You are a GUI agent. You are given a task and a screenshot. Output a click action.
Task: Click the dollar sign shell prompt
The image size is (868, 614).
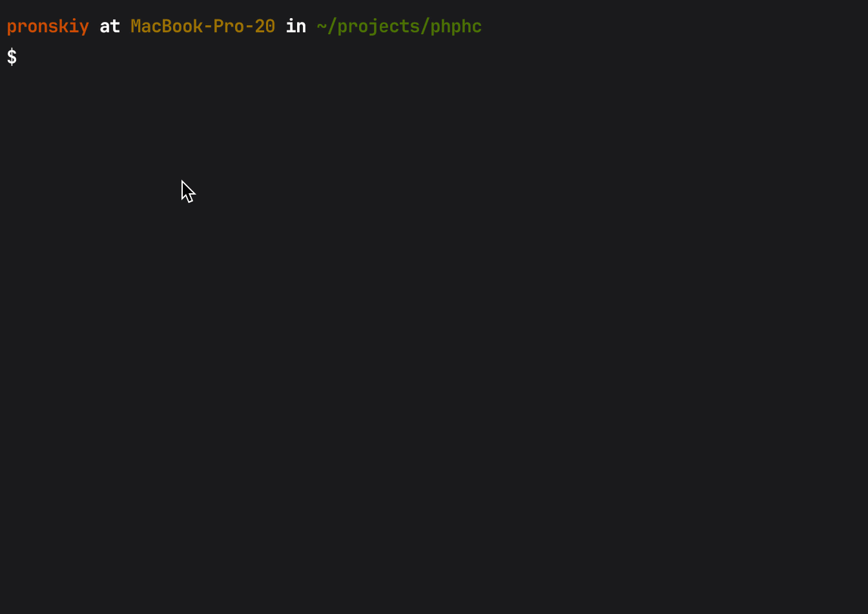coord(12,57)
